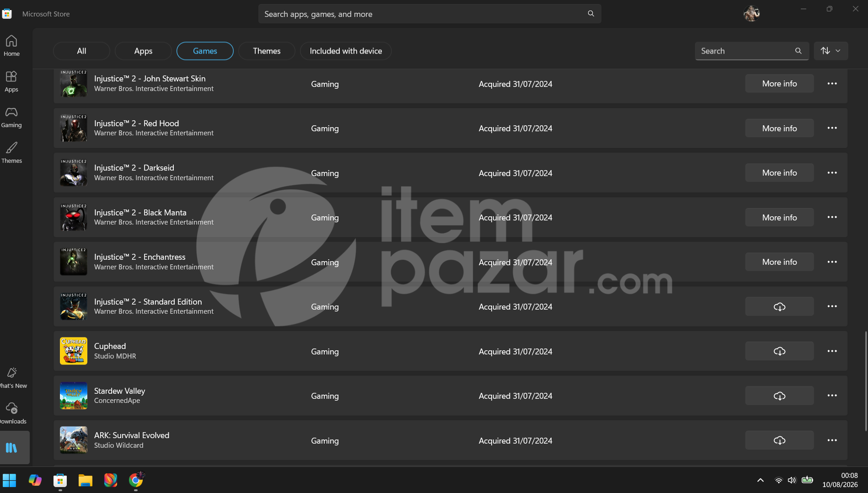The width and height of the screenshot is (868, 493).
Task: Open the Gaming section in sidebar
Action: [11, 117]
